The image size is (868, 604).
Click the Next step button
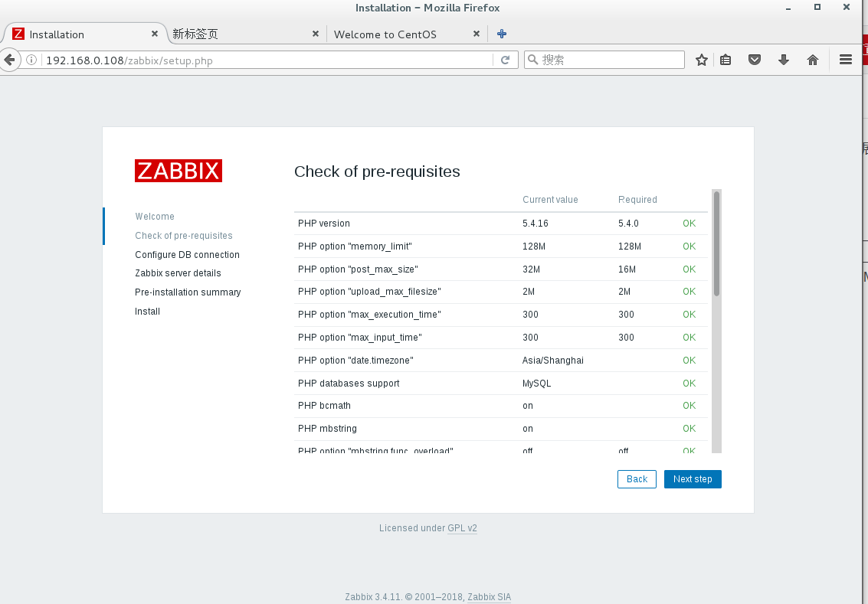pos(693,479)
